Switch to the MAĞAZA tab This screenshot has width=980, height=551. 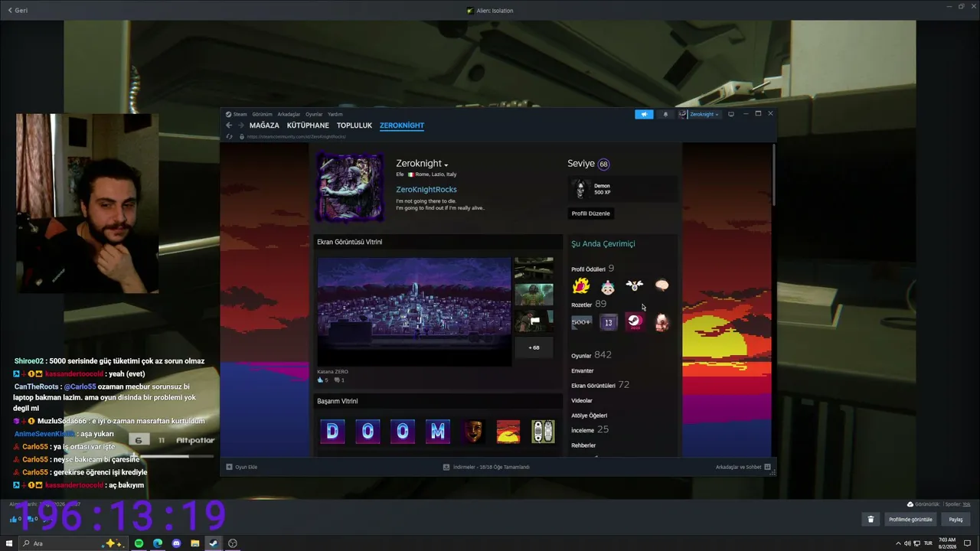264,126
